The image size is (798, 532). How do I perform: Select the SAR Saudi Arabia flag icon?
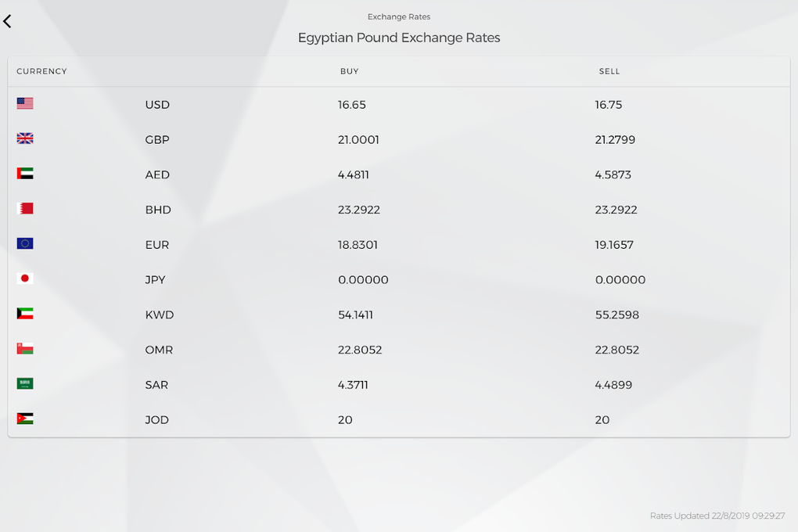coord(24,383)
